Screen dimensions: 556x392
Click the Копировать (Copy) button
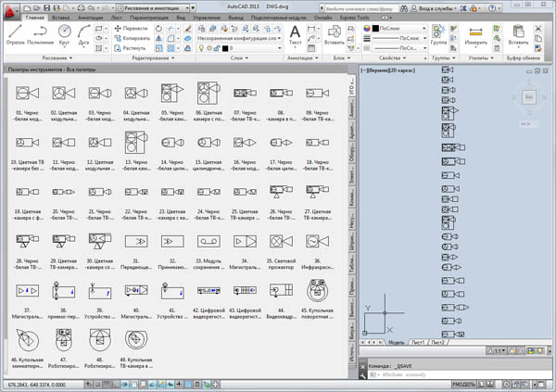pos(132,38)
